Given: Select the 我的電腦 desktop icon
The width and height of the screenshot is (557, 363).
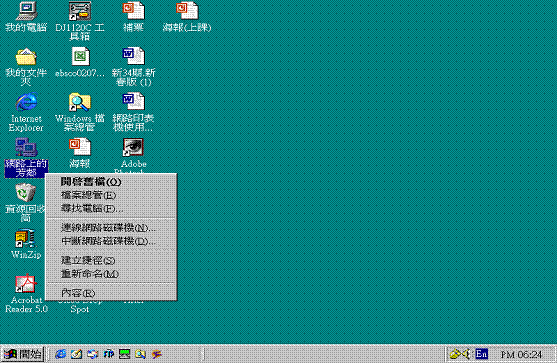Looking at the screenshot, I should point(26,11).
